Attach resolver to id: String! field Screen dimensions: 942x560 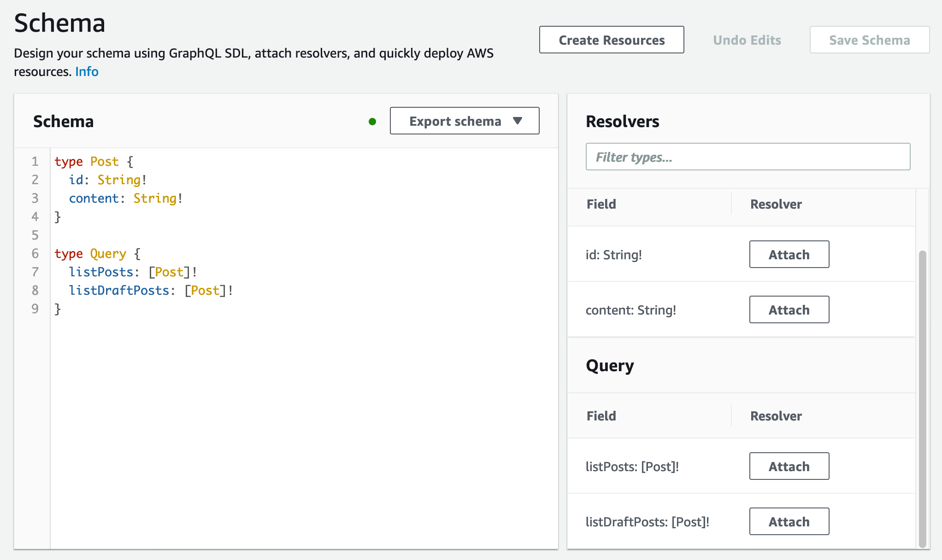[x=789, y=255]
